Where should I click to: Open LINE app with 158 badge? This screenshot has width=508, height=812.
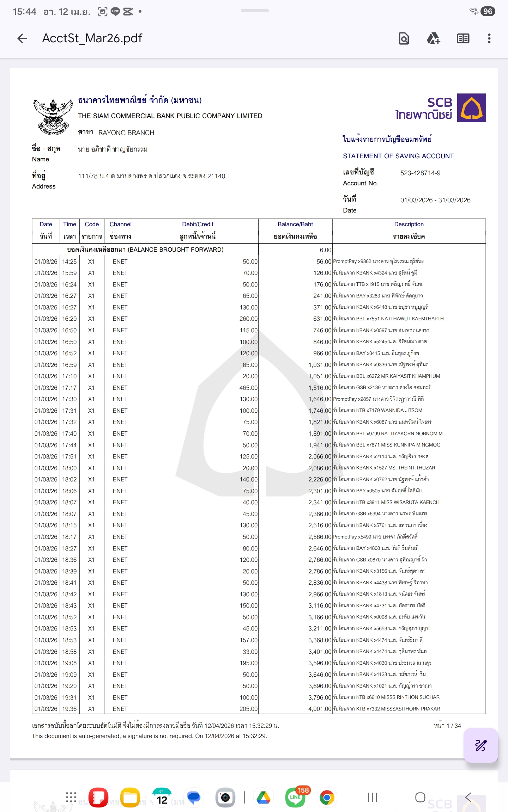click(x=295, y=797)
